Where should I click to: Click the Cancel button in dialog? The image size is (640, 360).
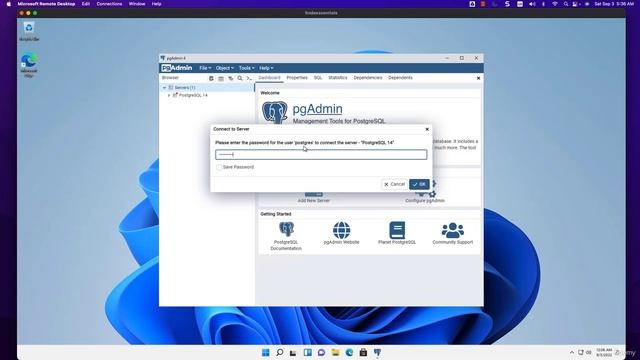(x=394, y=184)
